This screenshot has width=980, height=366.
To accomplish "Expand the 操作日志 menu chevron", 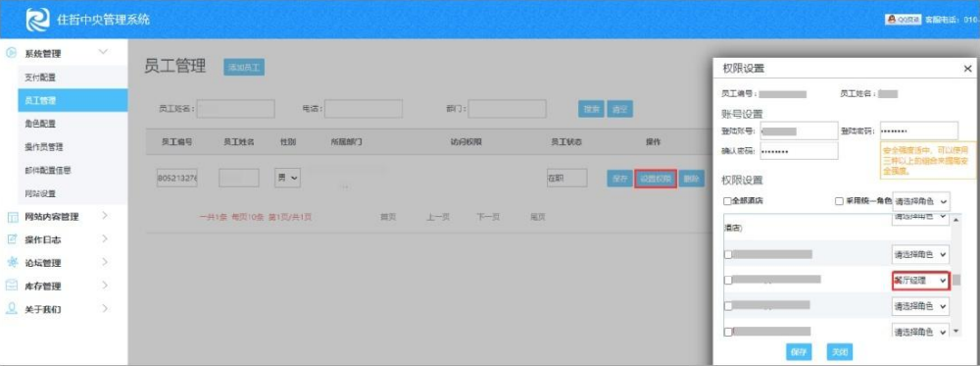I will (x=105, y=239).
